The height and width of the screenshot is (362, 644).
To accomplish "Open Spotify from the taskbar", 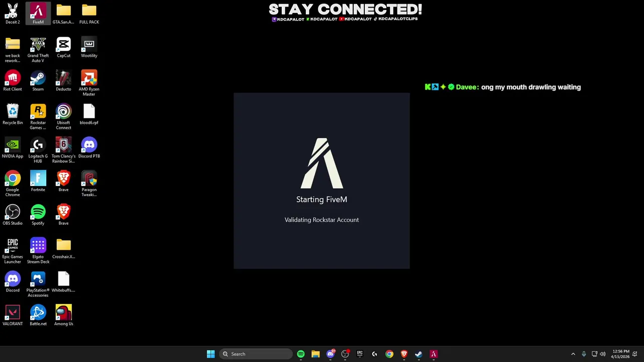I will click(301, 354).
